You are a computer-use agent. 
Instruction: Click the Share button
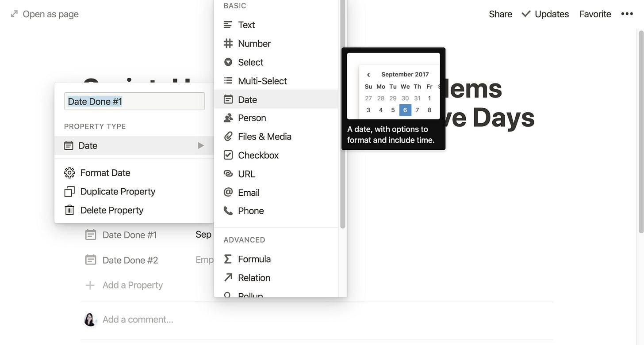[500, 14]
